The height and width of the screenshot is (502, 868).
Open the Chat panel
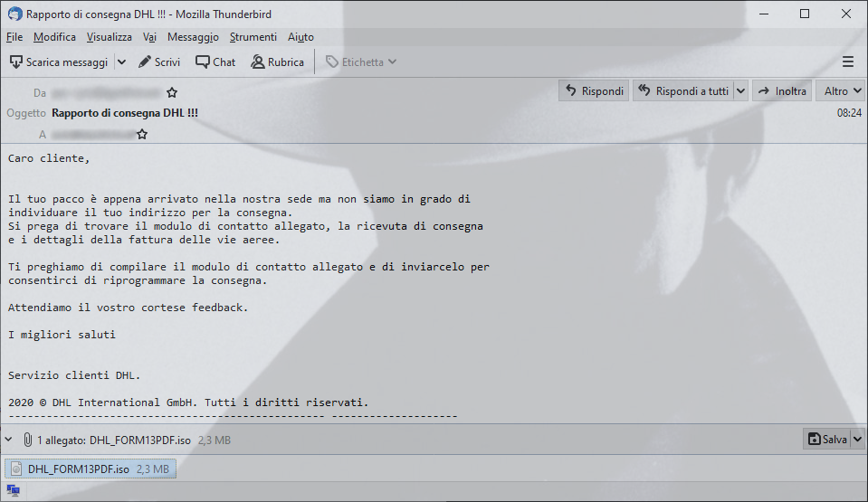215,62
